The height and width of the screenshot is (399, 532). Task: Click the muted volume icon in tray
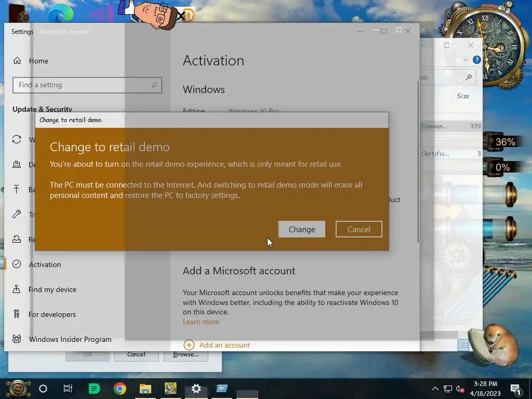click(x=460, y=389)
